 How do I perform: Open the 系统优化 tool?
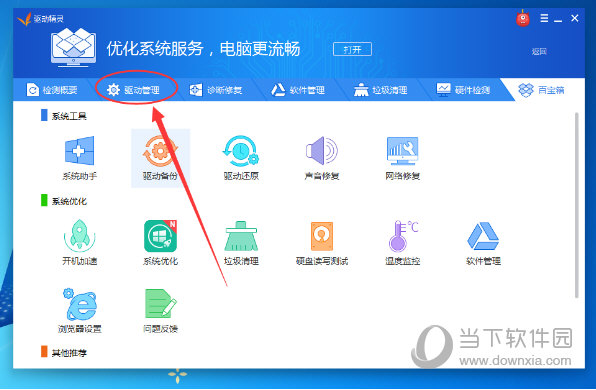point(160,243)
